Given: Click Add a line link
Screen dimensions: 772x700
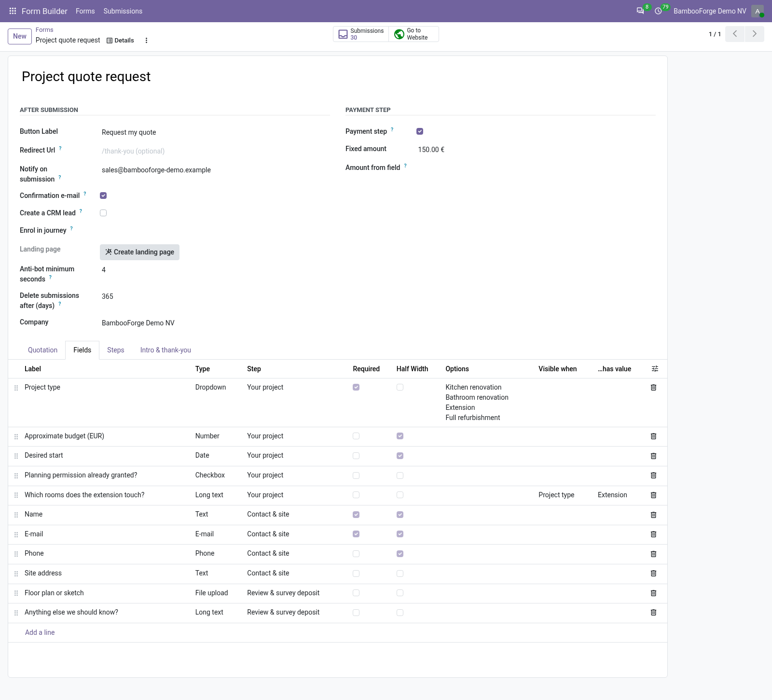Looking at the screenshot, I should coord(40,632).
